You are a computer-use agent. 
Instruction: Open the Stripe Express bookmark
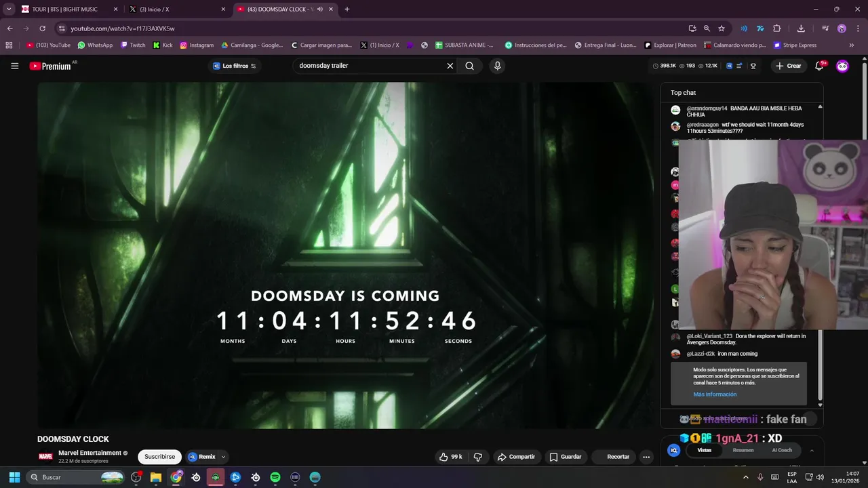click(795, 45)
